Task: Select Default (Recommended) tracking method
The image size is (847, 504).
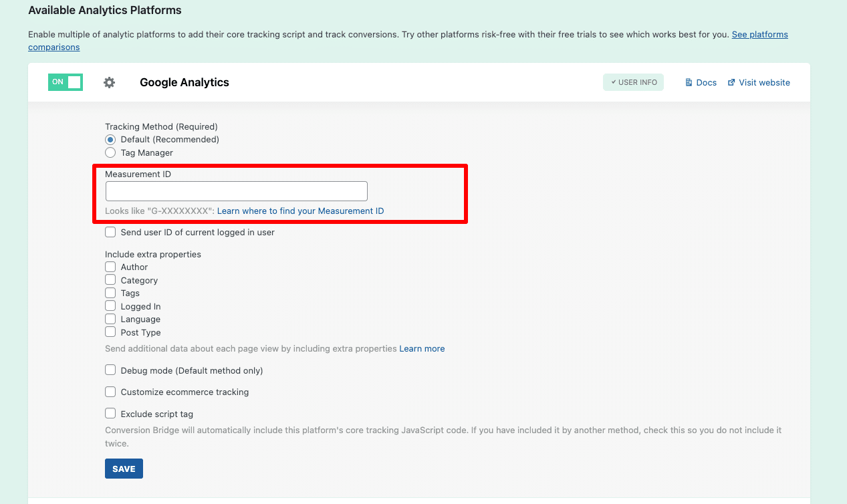Action: (110, 140)
